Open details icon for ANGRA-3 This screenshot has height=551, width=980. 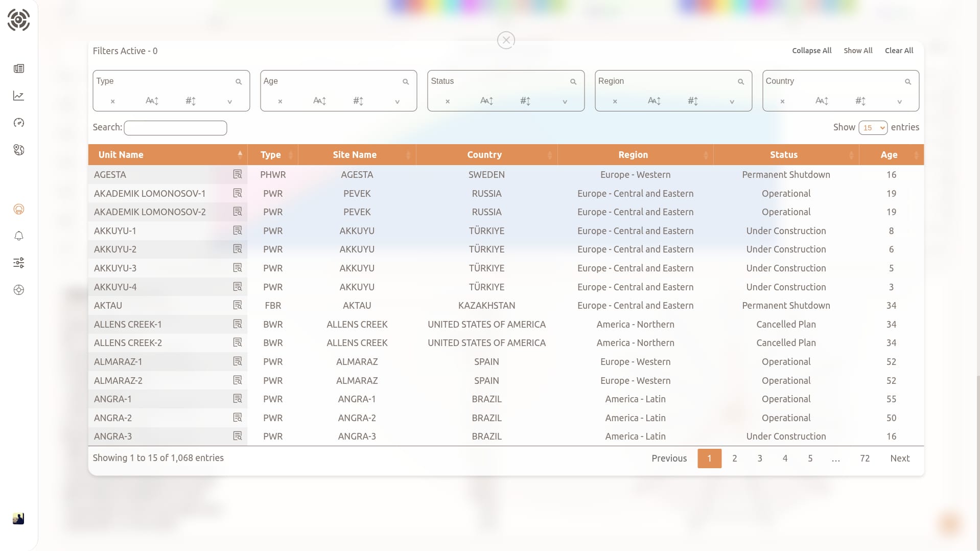[238, 436]
